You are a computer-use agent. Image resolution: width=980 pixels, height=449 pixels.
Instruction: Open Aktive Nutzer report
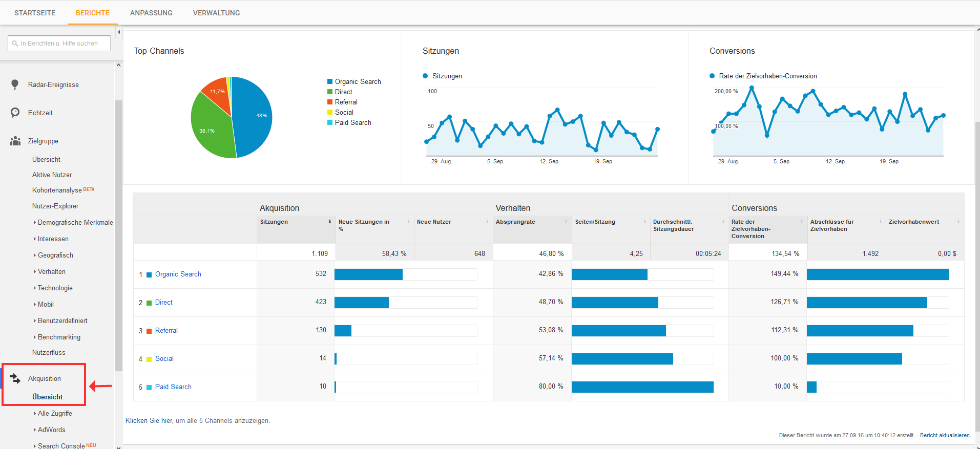(x=52, y=175)
